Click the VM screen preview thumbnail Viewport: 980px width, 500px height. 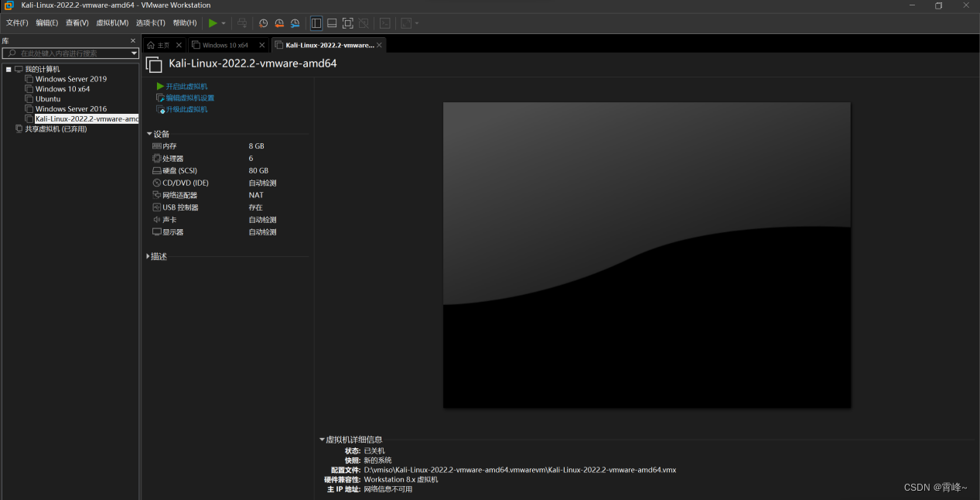click(647, 255)
